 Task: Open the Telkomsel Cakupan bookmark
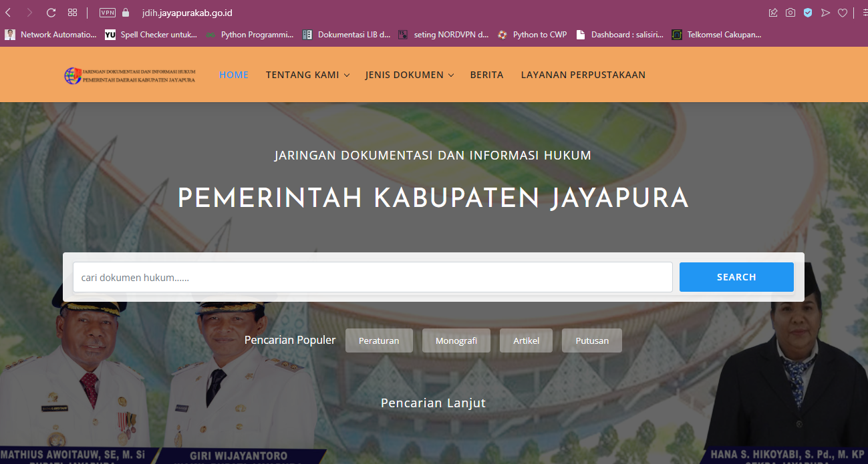point(716,35)
